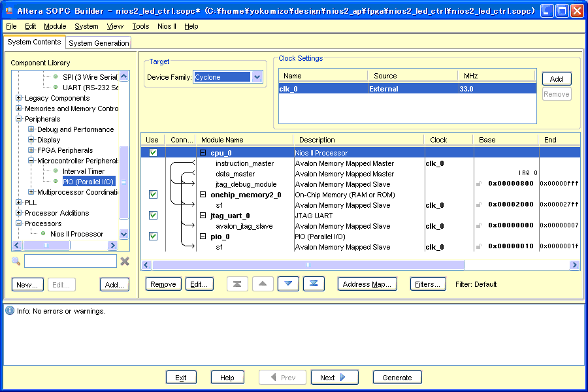
Task: Click the green dot beside PIO (Parallel I/O)
Action: (x=56, y=182)
